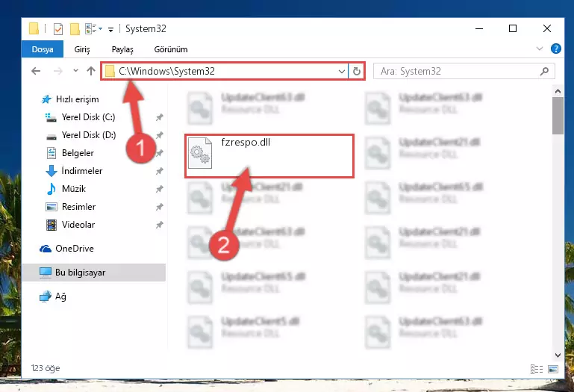Image resolution: width=574 pixels, height=392 pixels.
Task: Open Yerel Disk (C:) in sidebar
Action: (88, 117)
